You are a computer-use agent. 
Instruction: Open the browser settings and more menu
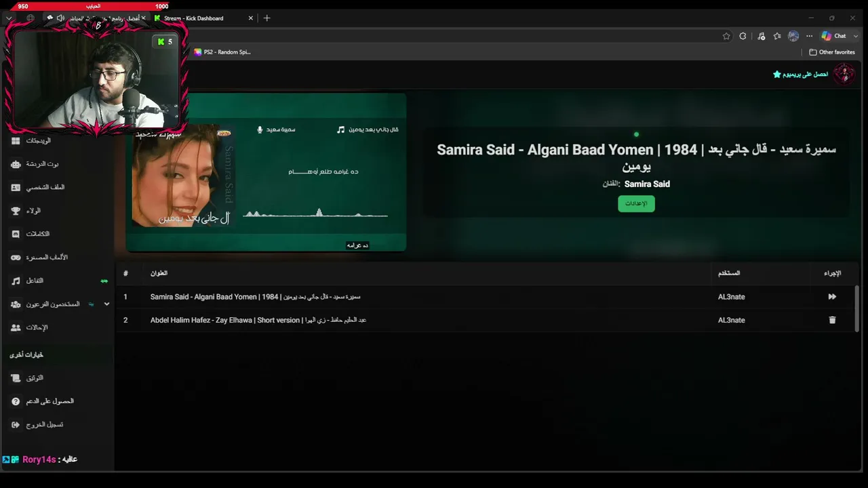(808, 36)
